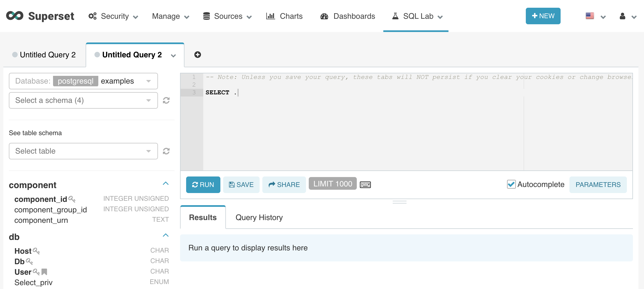644x289 pixels.
Task: Click the component_id primary key icon
Action: tap(72, 199)
